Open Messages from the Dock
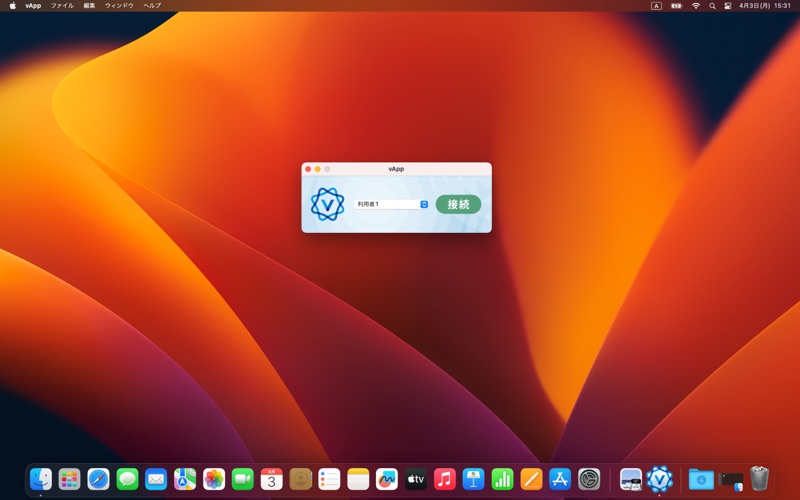The height and width of the screenshot is (500, 800). 127,480
